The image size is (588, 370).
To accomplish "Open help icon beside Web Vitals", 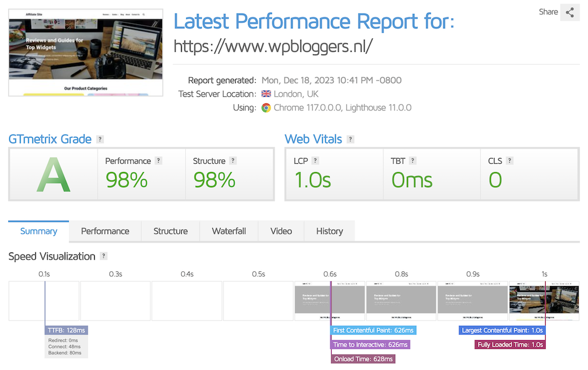I will point(350,139).
